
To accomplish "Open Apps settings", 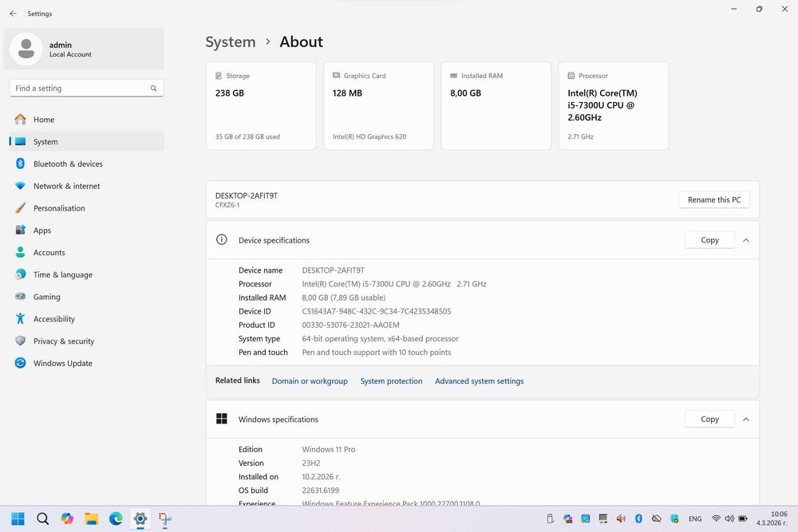I will click(86, 231).
